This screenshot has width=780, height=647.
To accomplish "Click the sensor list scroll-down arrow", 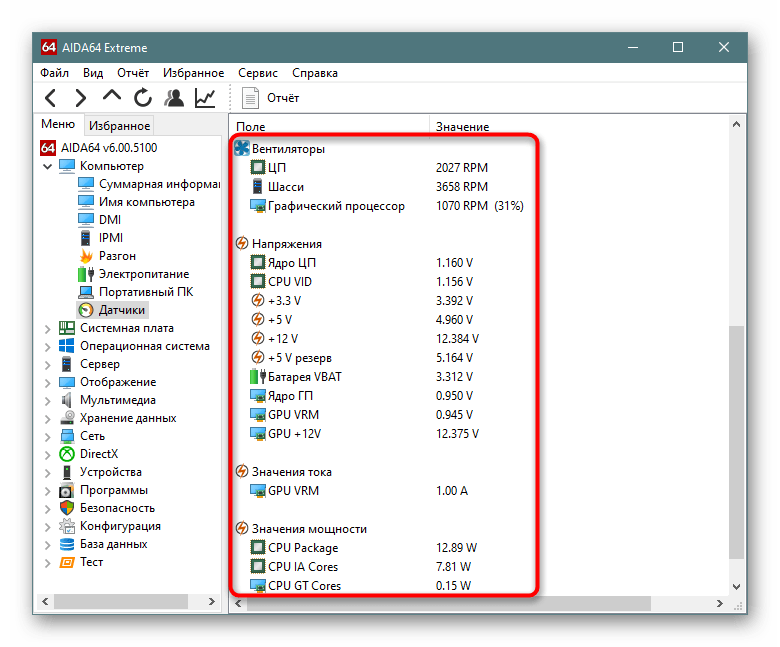I will tap(736, 587).
